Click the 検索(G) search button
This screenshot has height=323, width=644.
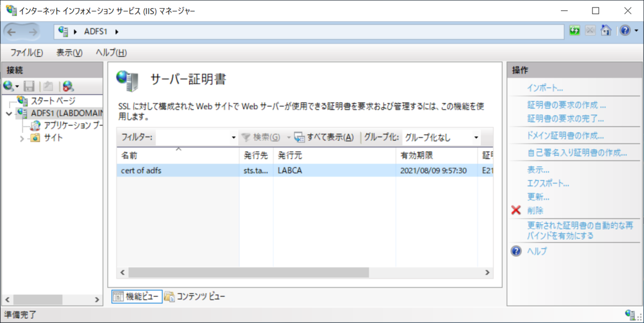pos(261,137)
